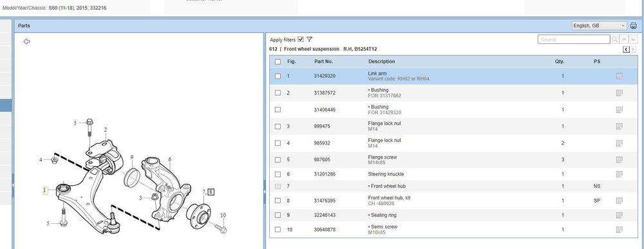Open note icon for part 31387572

[x=619, y=93]
